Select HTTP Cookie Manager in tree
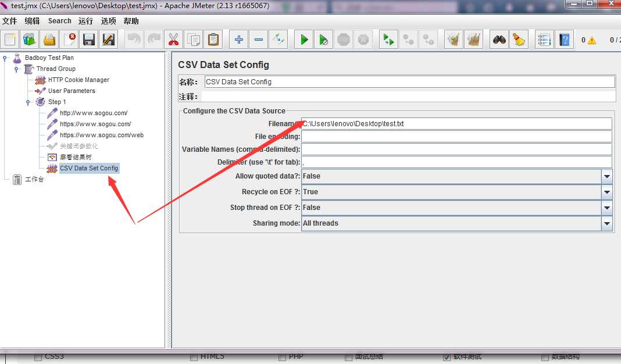This screenshot has width=621, height=364. [78, 80]
